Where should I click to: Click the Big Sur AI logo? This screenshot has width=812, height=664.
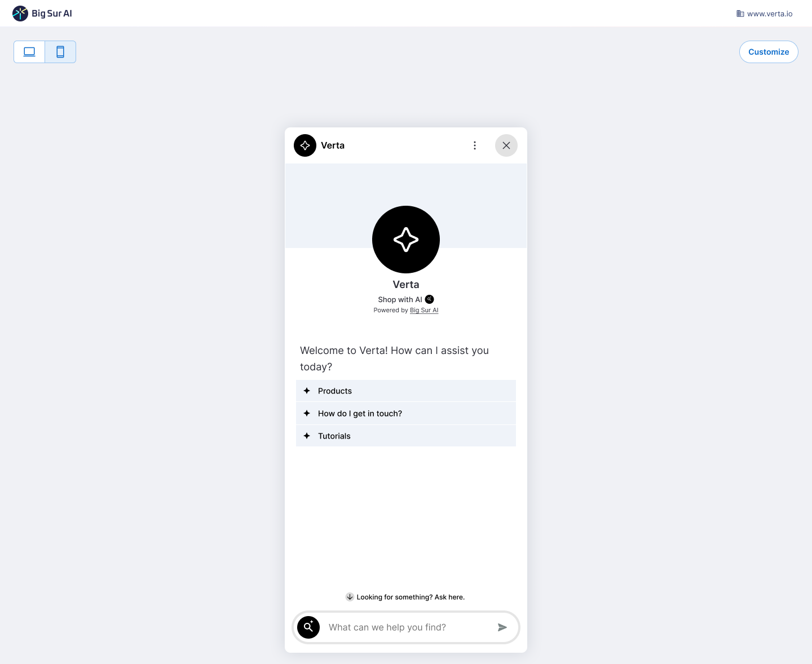pyautogui.click(x=42, y=14)
